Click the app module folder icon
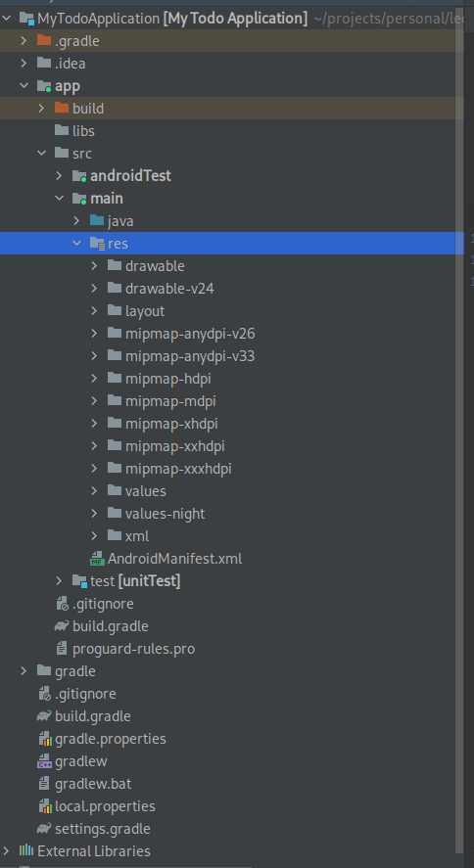This screenshot has width=474, height=868. coord(44,86)
